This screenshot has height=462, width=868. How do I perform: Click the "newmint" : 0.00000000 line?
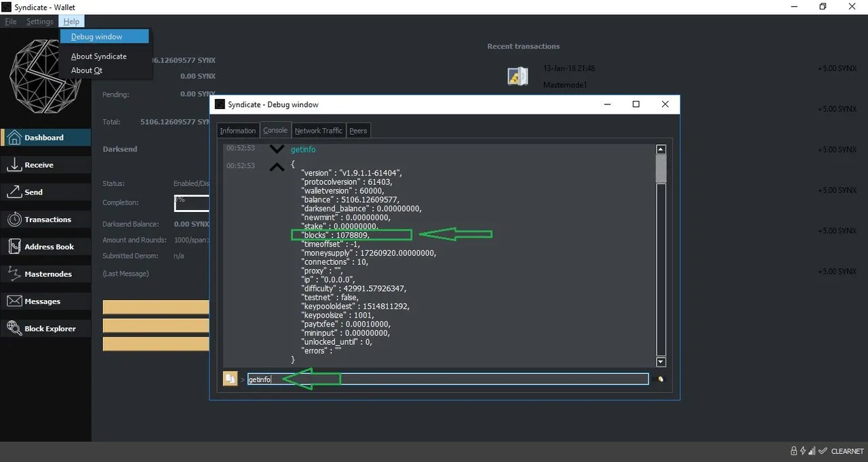coord(346,217)
